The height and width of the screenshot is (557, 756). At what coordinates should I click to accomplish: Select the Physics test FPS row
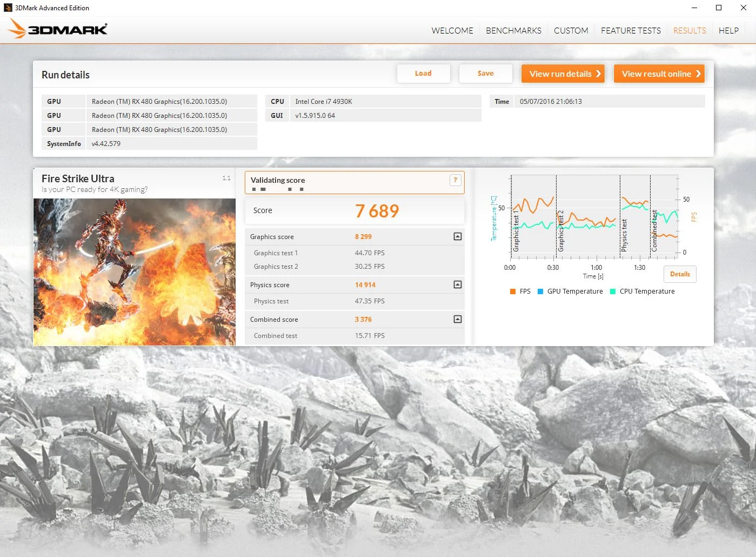(354, 301)
